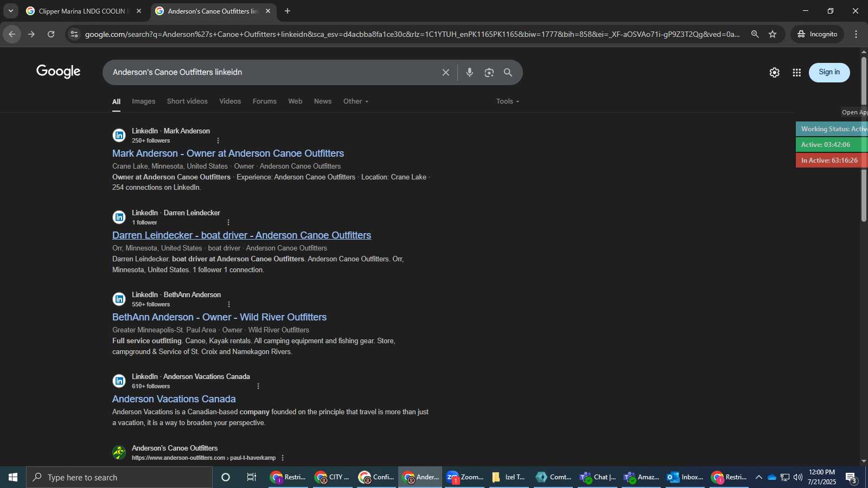Open Darren Leindecker - boat driver link
Image resolution: width=868 pixels, height=488 pixels.
(241, 235)
